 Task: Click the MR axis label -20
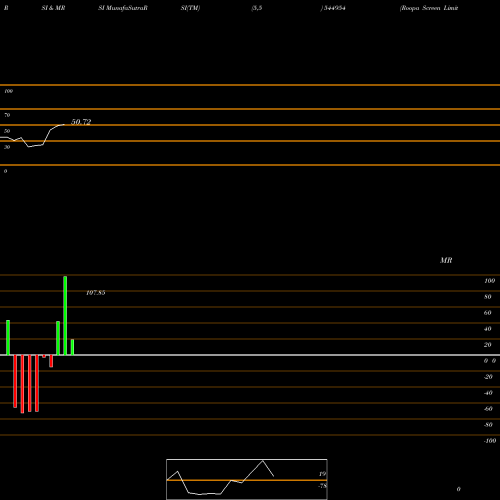[488, 377]
